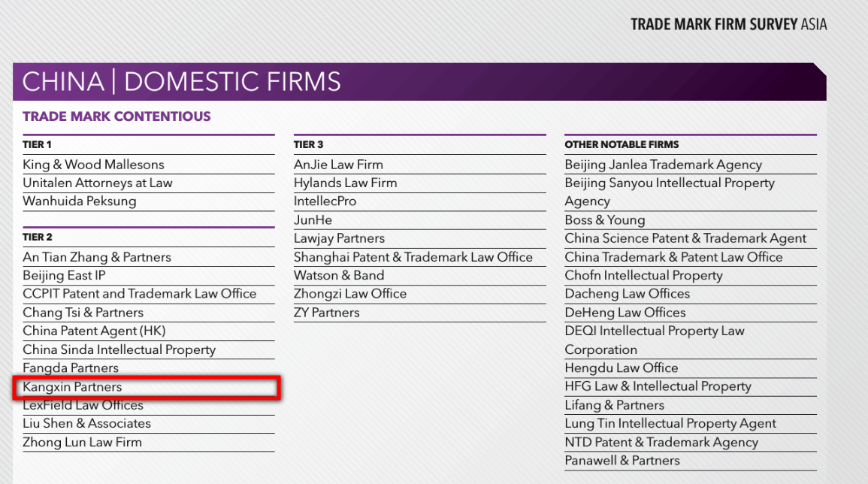Select CCPIT Patent and Trademark Law Office
This screenshot has height=484, width=868.
(x=140, y=294)
